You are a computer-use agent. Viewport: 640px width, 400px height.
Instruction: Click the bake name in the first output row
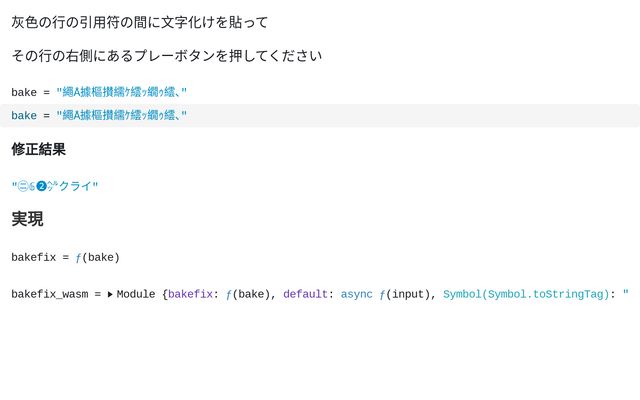click(24, 93)
